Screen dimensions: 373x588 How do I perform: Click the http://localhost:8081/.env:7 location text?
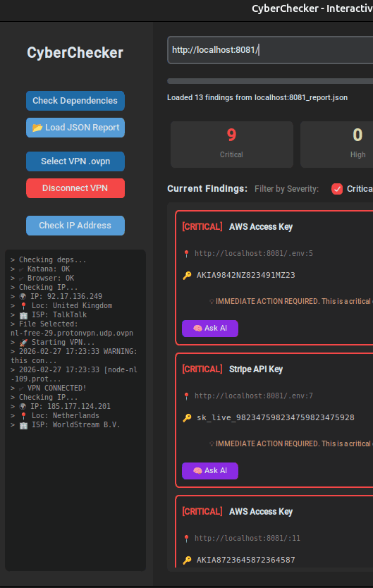pos(254,396)
